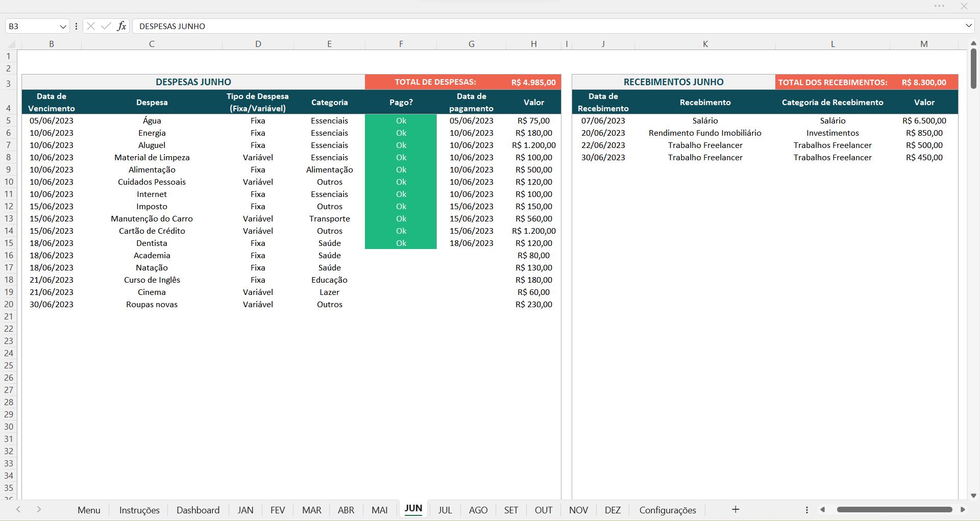
Task: Open the NOV sheet tab
Action: [579, 510]
